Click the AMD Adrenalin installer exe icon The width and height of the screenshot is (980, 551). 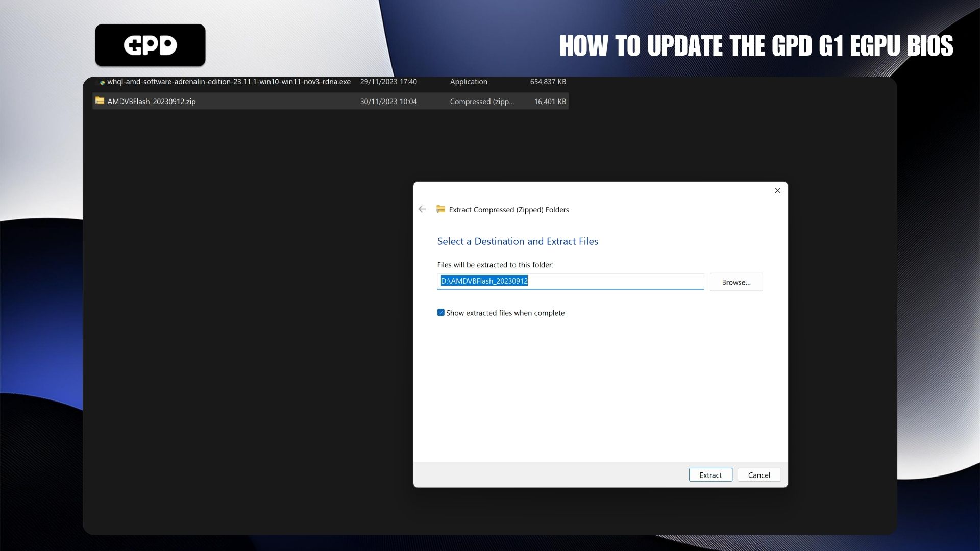point(102,82)
